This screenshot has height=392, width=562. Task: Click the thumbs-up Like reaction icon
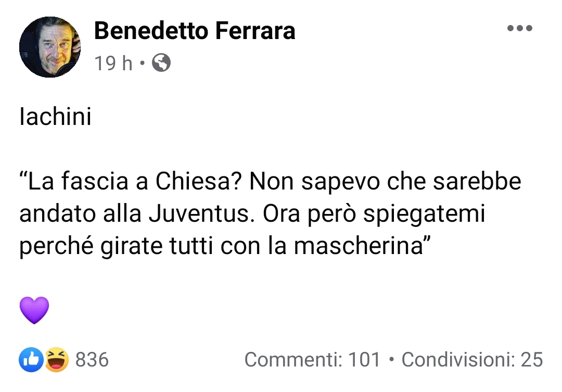[30, 359]
